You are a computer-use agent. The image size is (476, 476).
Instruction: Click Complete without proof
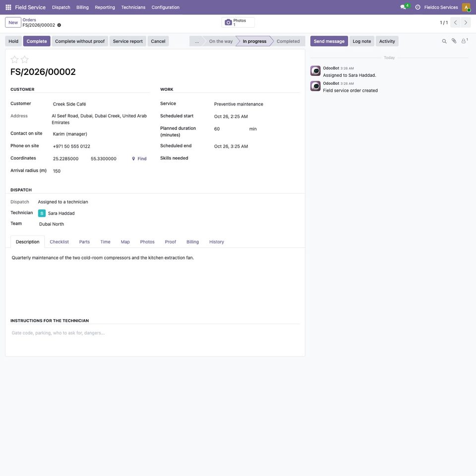point(80,41)
